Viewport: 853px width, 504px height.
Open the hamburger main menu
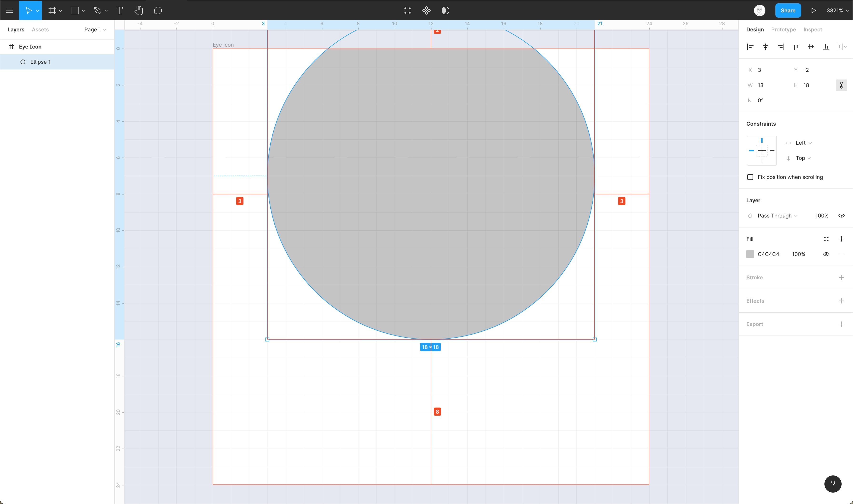[10, 10]
